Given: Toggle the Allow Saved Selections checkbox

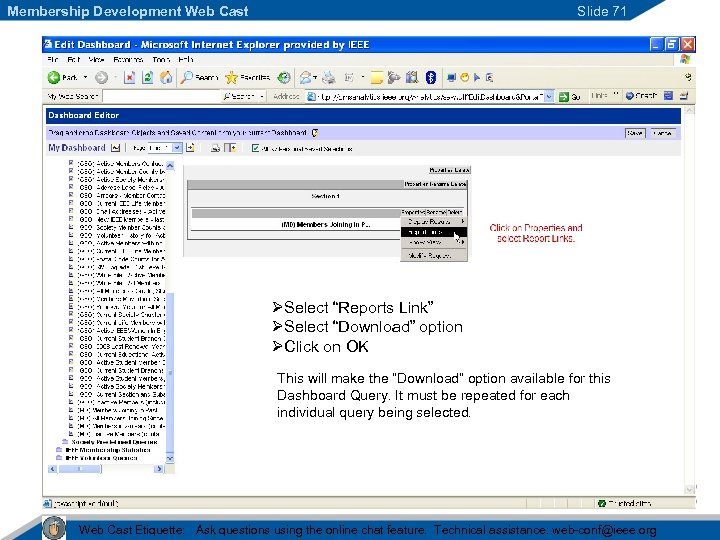Looking at the screenshot, I should [x=255, y=148].
